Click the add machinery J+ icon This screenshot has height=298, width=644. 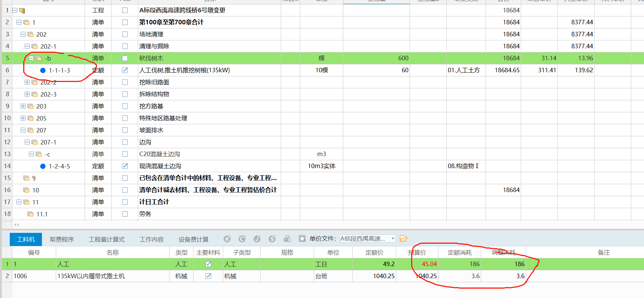[x=257, y=239]
